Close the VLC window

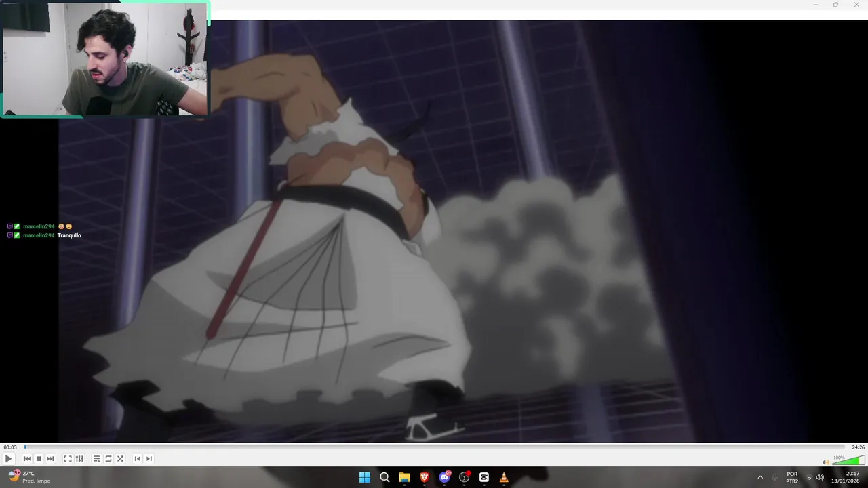(856, 5)
